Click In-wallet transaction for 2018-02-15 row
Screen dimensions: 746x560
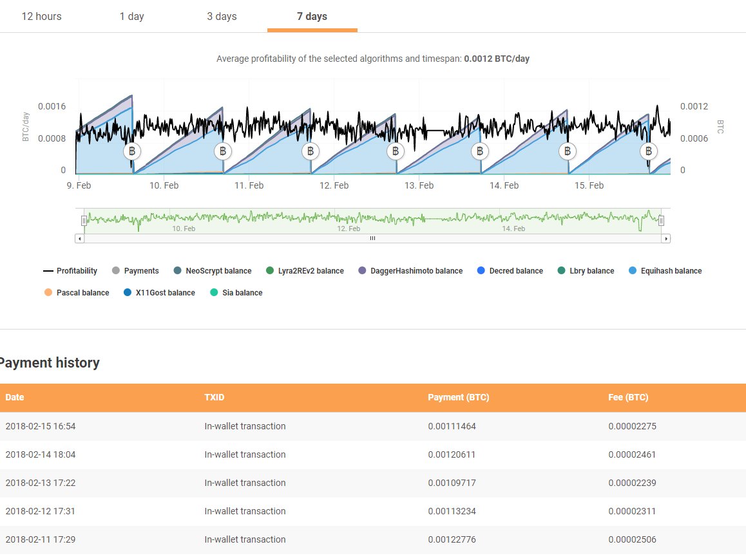[x=245, y=426]
